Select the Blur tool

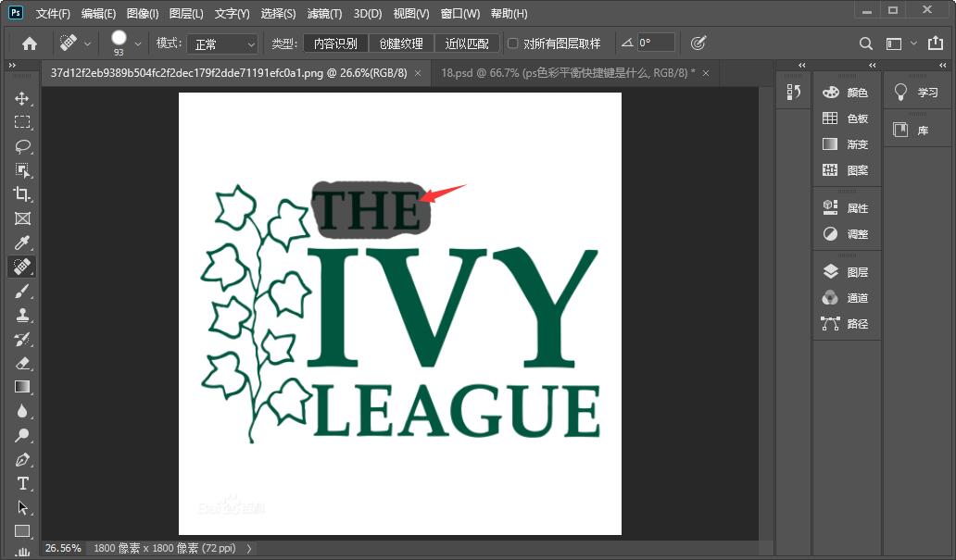click(22, 411)
